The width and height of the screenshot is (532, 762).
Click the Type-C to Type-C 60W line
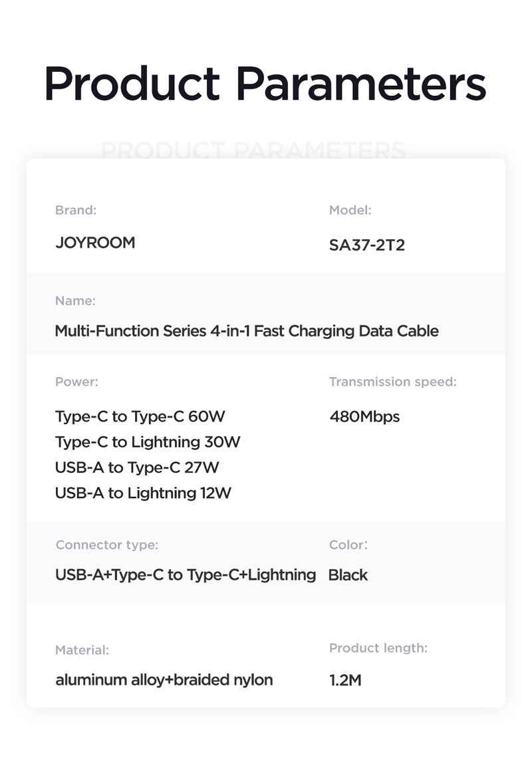(x=140, y=416)
